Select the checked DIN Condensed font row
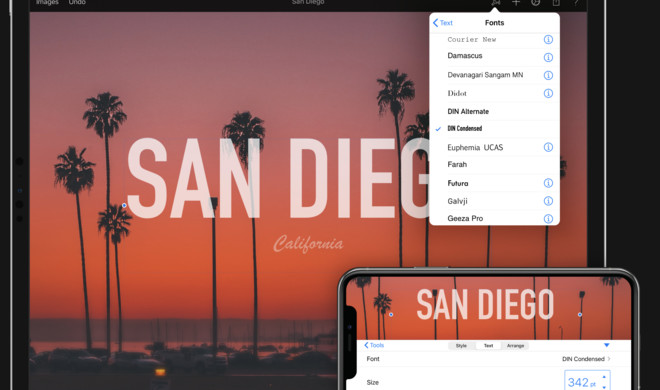The image size is (660, 390). coord(495,129)
